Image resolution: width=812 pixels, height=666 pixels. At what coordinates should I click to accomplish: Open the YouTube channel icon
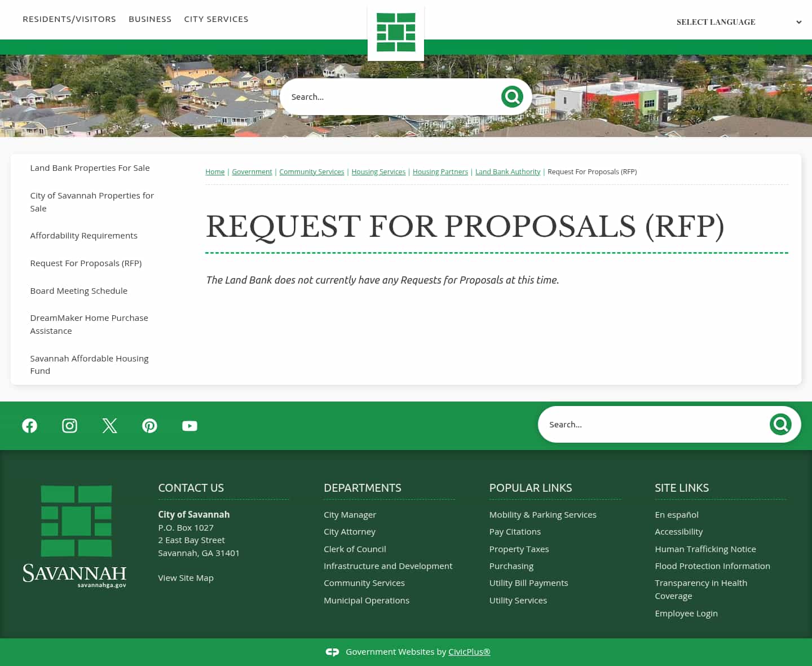[189, 426]
